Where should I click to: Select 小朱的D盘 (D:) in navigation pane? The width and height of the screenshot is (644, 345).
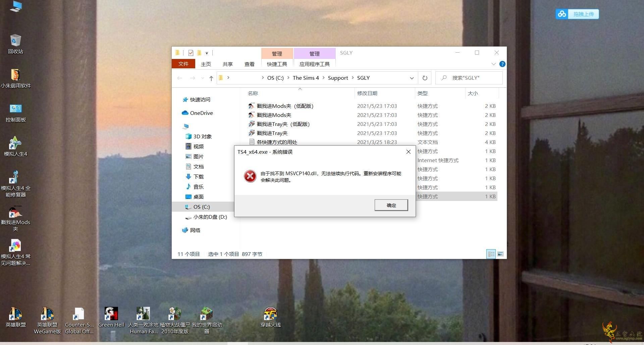(x=206, y=217)
